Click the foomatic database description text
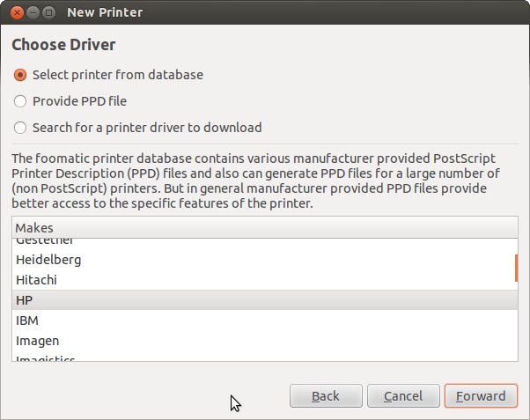The height and width of the screenshot is (420, 530). pos(264,181)
